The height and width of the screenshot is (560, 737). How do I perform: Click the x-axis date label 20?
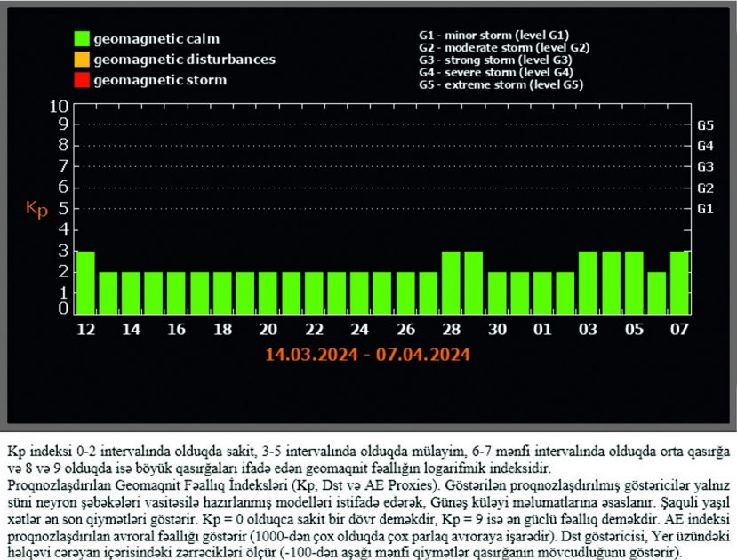(x=268, y=329)
